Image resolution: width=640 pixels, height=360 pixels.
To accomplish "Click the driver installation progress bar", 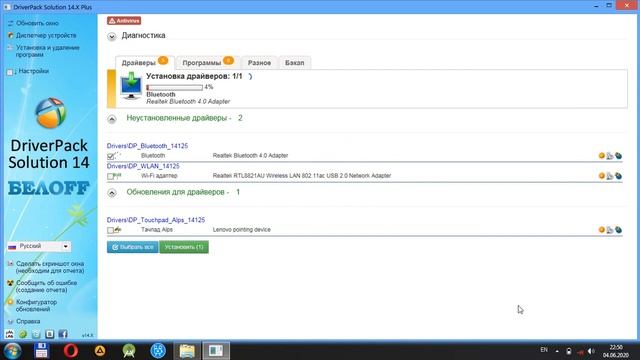I will (175, 87).
